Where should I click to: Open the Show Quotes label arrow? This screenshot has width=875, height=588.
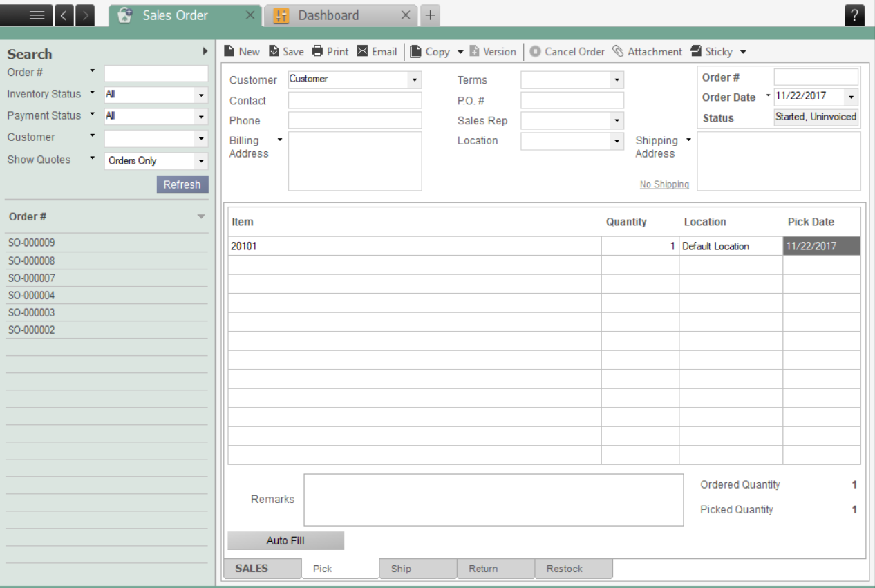point(93,158)
